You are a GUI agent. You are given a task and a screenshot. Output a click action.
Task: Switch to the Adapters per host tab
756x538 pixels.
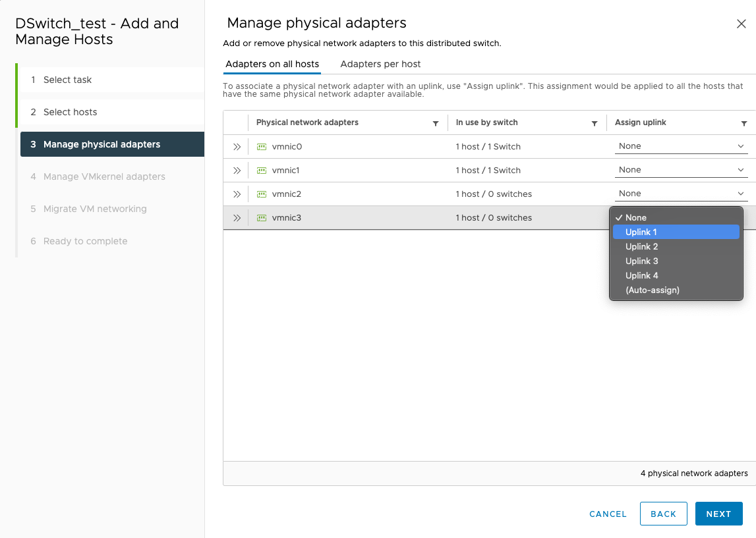tap(380, 65)
